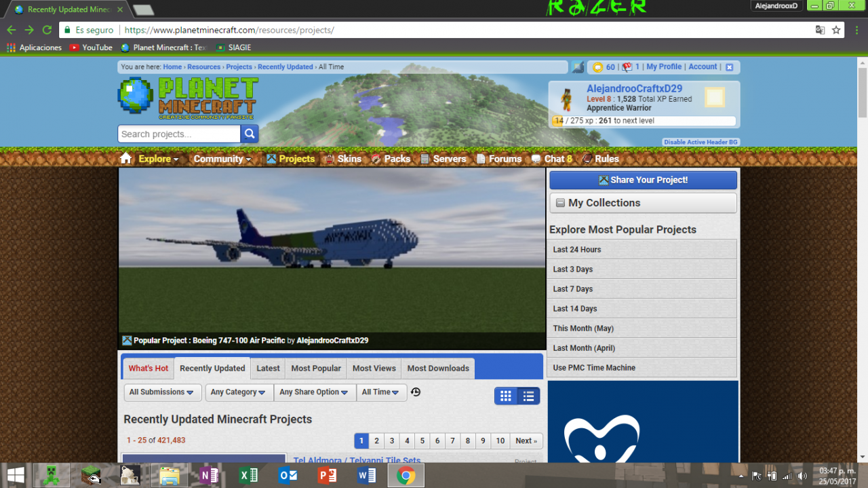Open the My Profile link
Image resolution: width=868 pixels, height=488 pixels.
664,67
